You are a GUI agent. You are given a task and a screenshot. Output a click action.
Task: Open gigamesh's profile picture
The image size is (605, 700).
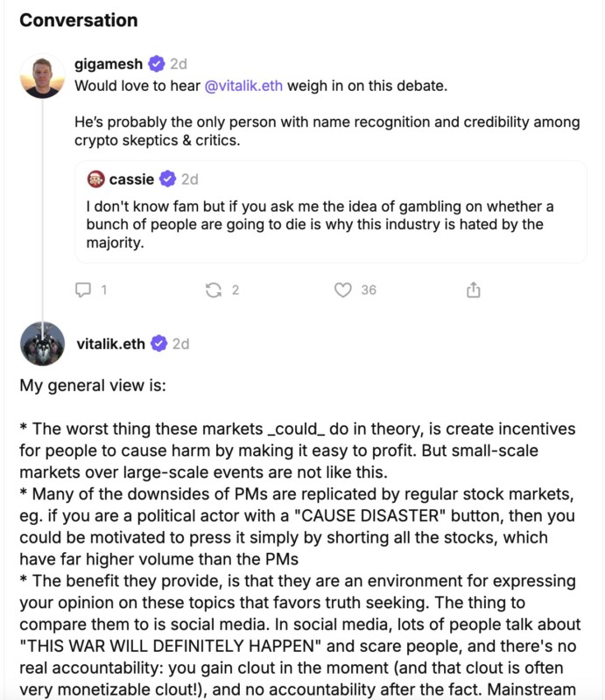coord(42,77)
